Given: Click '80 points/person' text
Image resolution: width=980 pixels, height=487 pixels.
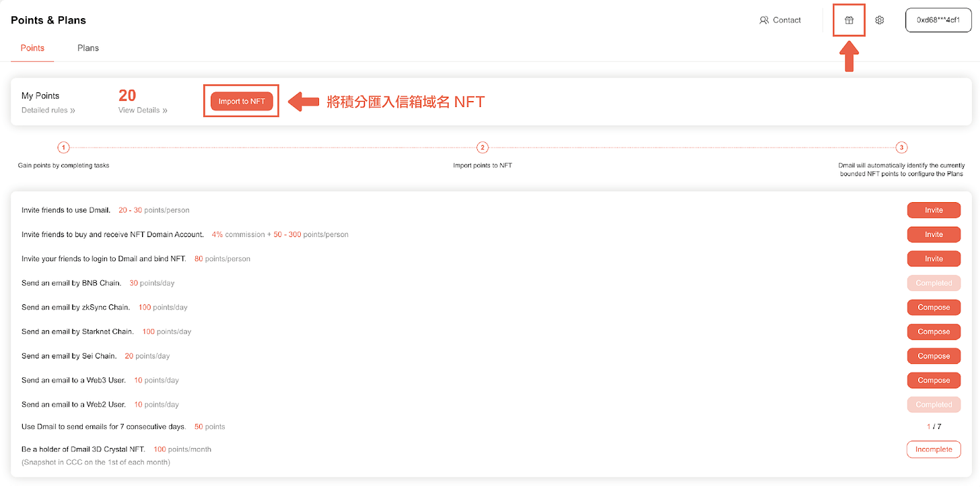Looking at the screenshot, I should coord(222,259).
